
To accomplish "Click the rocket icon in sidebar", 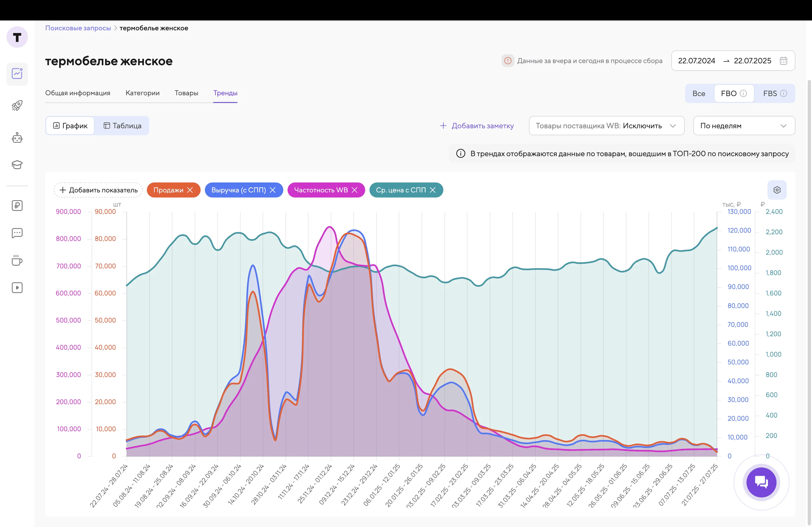I will 17,105.
